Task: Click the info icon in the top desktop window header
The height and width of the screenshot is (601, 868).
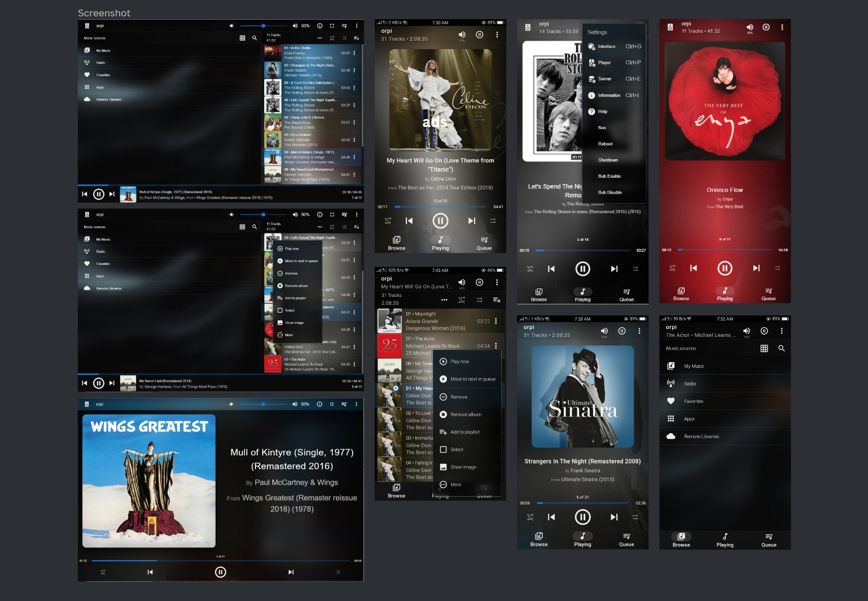Action: click(x=320, y=26)
